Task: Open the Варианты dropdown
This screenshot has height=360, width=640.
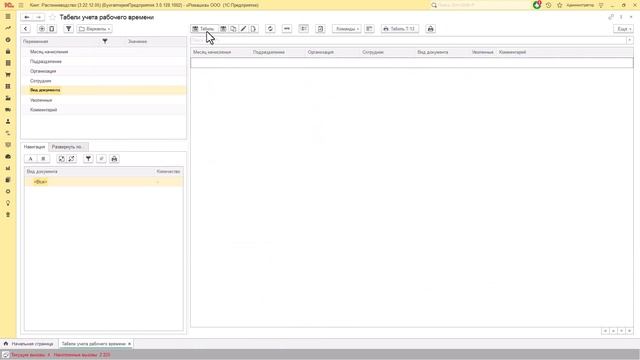Action: pos(95,29)
